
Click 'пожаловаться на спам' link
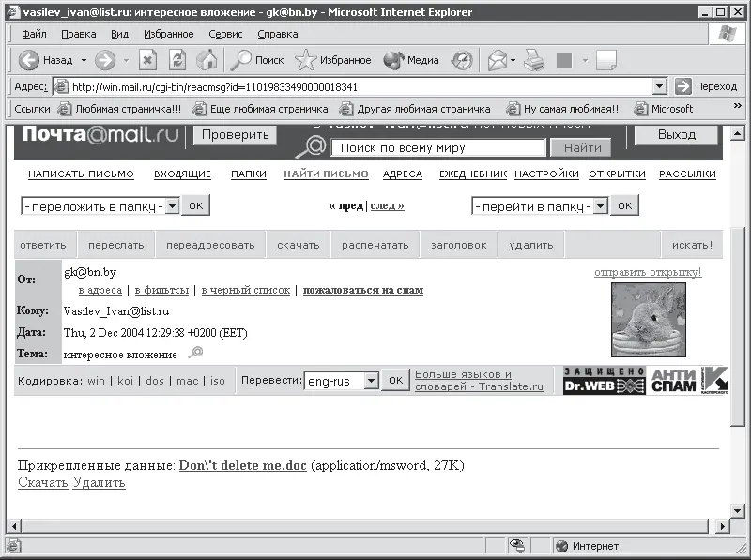coord(363,290)
